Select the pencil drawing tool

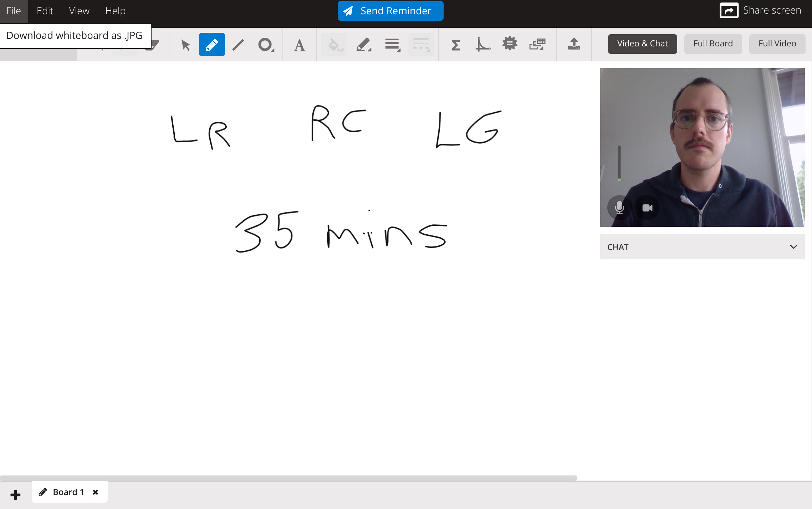[211, 44]
